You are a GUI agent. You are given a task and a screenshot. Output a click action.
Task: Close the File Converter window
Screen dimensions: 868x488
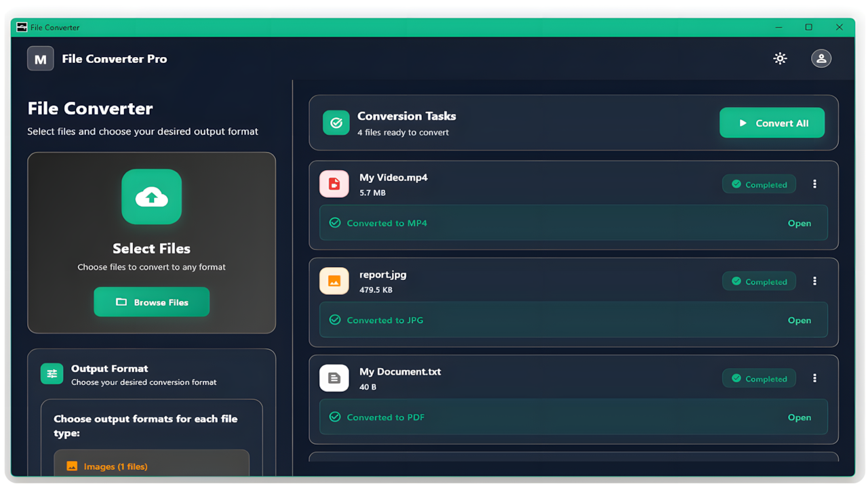click(839, 27)
